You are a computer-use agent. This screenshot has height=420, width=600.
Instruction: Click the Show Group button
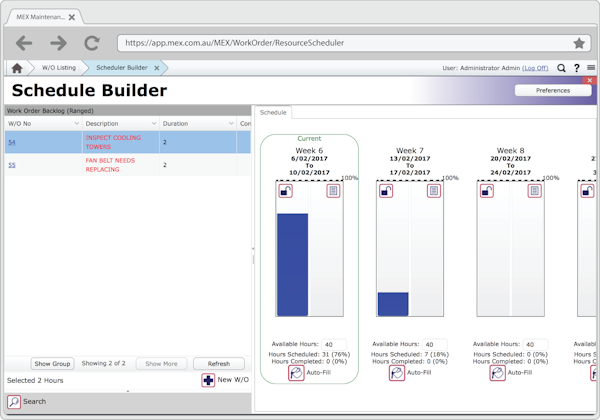52,364
